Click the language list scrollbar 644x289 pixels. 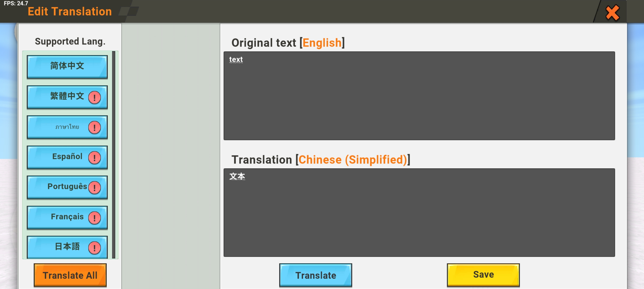[114, 154]
